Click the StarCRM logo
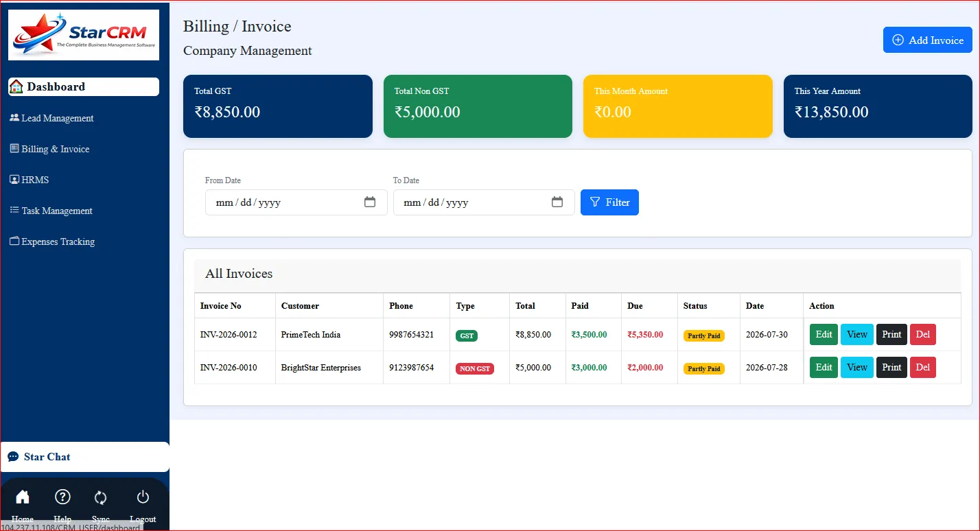Image resolution: width=980 pixels, height=531 pixels. pos(84,35)
